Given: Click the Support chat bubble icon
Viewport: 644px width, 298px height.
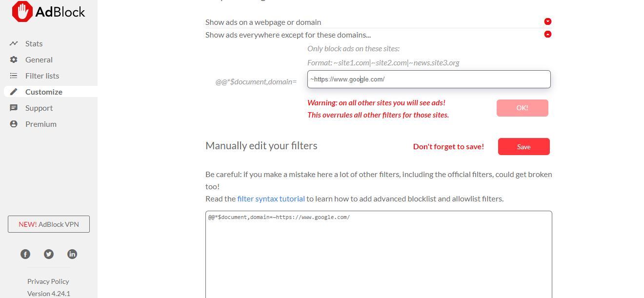Looking at the screenshot, I should pyautogui.click(x=14, y=108).
